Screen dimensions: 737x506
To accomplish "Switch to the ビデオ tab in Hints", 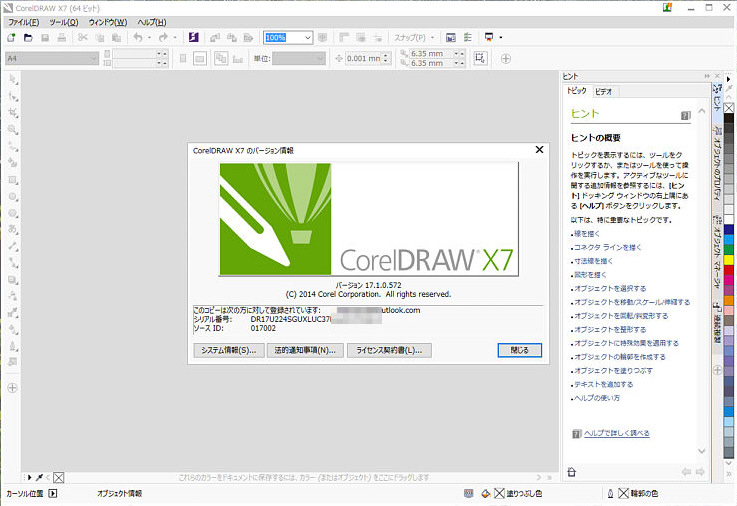I will (604, 92).
